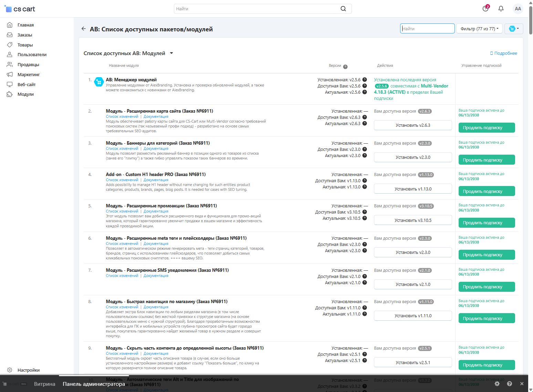Go back using the arrow near the page title
The width and height of the screenshot is (533, 392).
pos(84,29)
